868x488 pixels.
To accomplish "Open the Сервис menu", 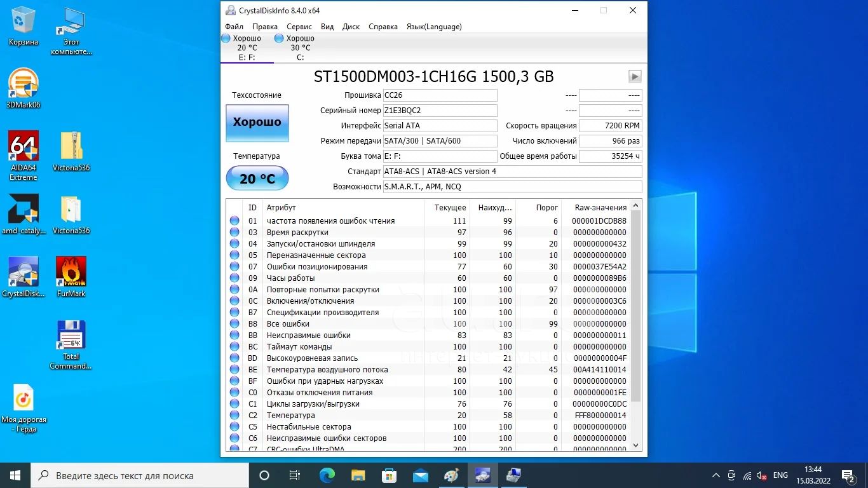I will [299, 27].
